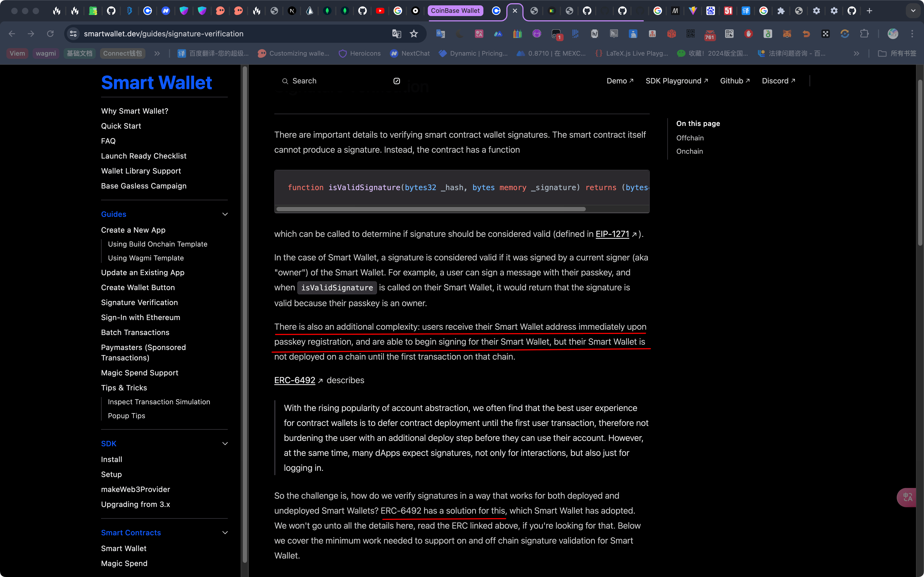Open the Chrome profile avatar
The width and height of the screenshot is (924, 577).
click(893, 34)
